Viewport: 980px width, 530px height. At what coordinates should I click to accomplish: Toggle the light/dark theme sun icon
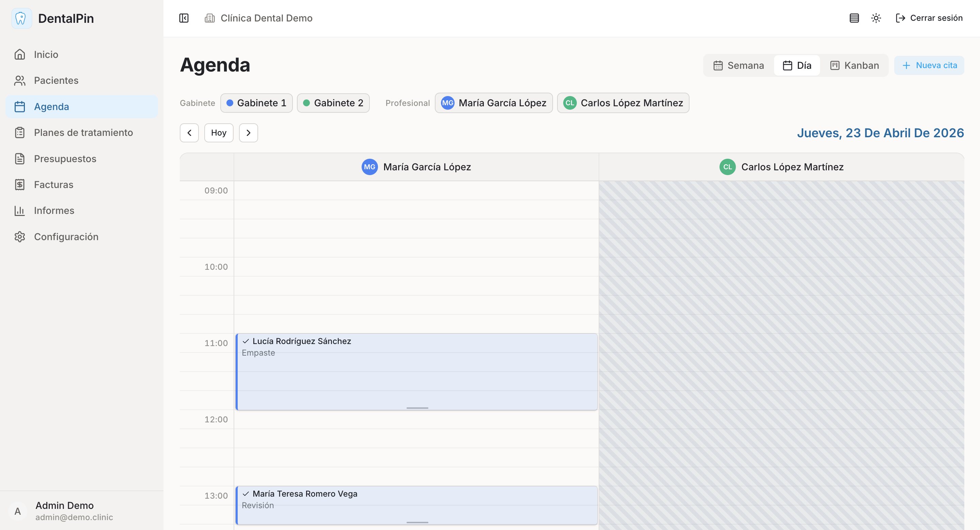pyautogui.click(x=876, y=18)
